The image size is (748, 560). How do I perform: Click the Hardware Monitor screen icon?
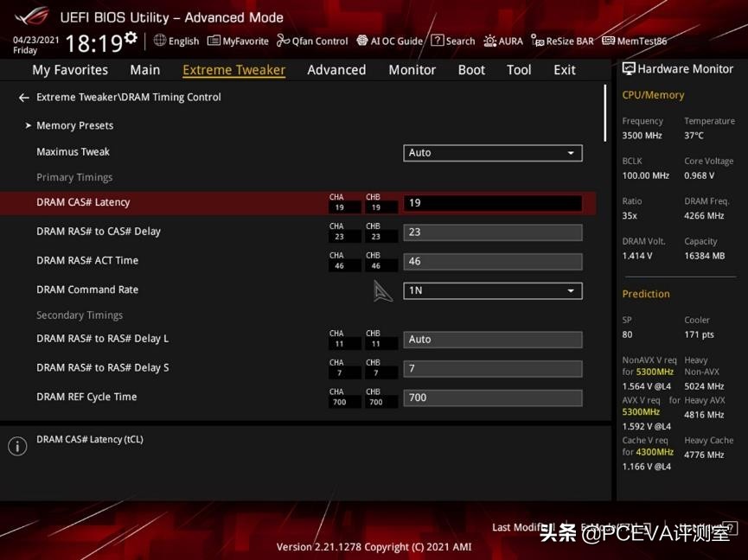click(629, 69)
